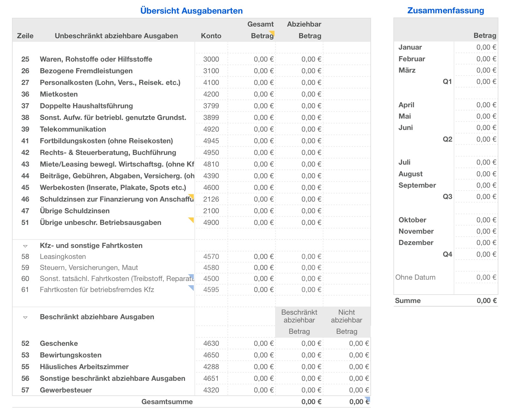Image resolution: width=512 pixels, height=420 pixels.
Task: Select the Übersicht Ausgabenarten table title
Action: point(191,11)
